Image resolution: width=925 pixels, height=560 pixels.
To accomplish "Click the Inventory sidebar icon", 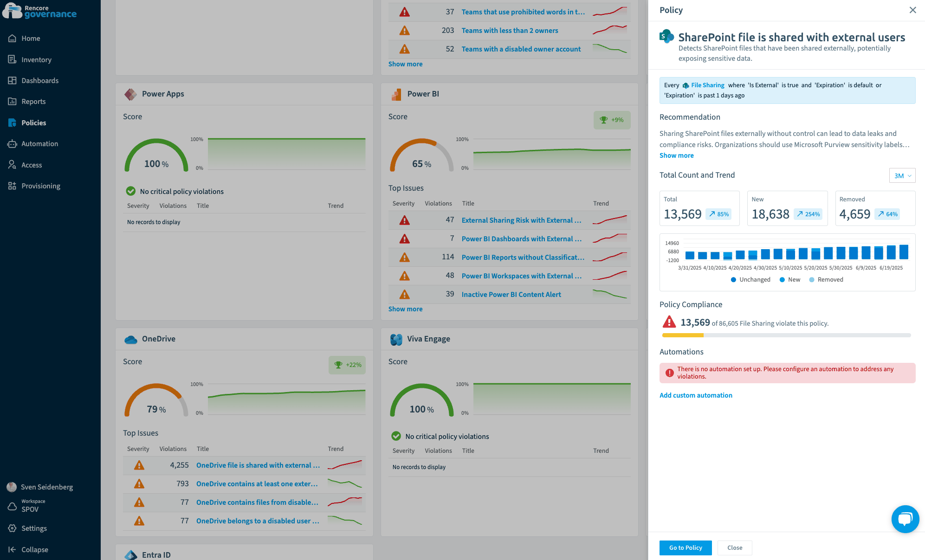I will [x=13, y=59].
